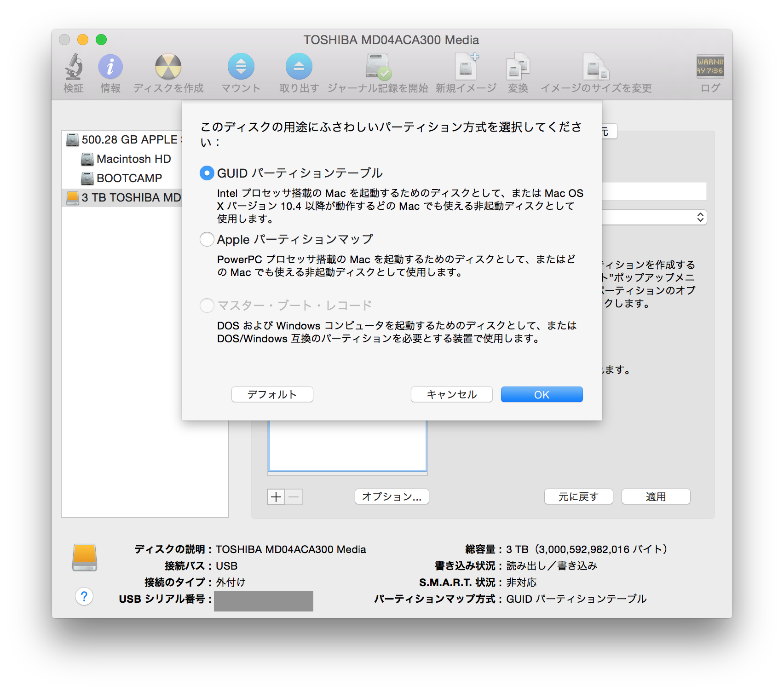Screen dimensions: 784x692
Task: Open the format popup menu behind the dialog
Action: pos(654,217)
